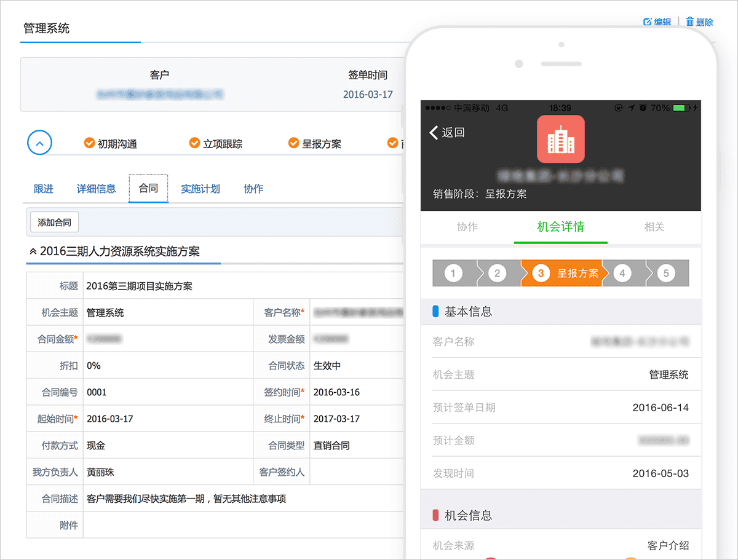Image resolution: width=738 pixels, height=560 pixels.
Task: Click the sign date 2016-03-17 in header
Action: 368,95
